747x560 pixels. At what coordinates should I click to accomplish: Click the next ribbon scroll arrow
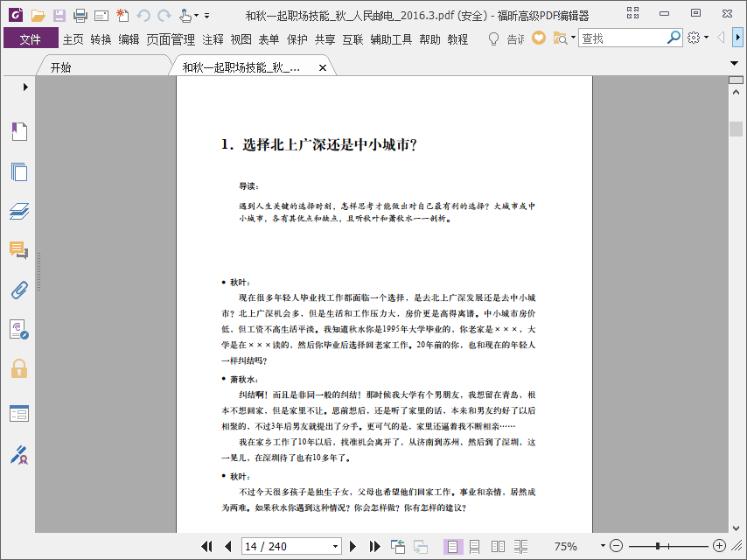(738, 38)
